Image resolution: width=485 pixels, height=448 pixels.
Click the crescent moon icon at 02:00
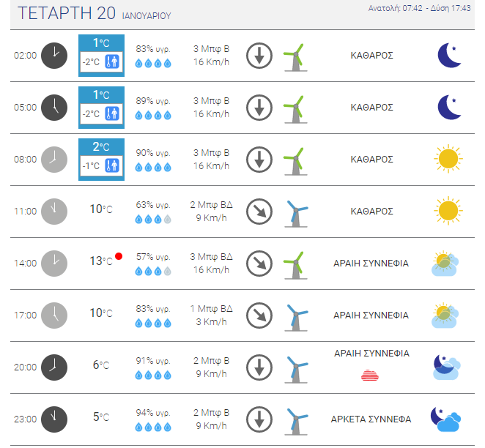pyautogui.click(x=449, y=56)
